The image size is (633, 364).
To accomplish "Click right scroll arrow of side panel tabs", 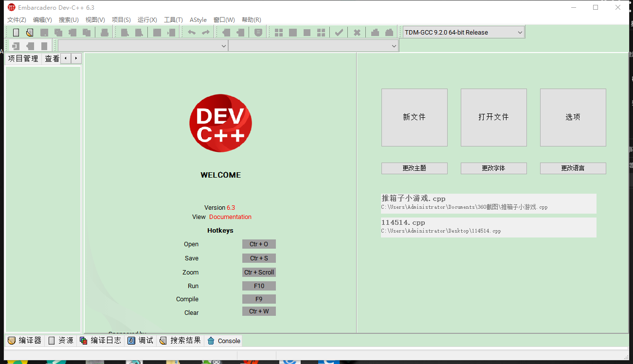I will tap(76, 58).
